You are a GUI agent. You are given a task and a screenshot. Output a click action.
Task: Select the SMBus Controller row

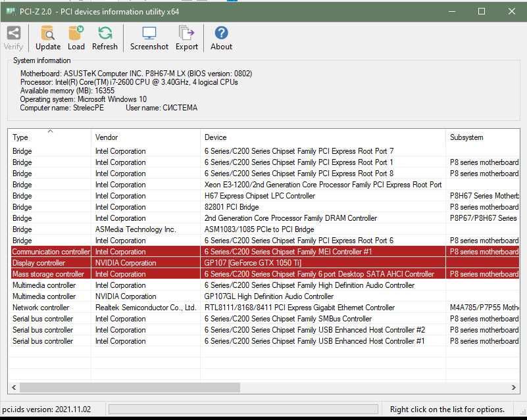[265, 319]
